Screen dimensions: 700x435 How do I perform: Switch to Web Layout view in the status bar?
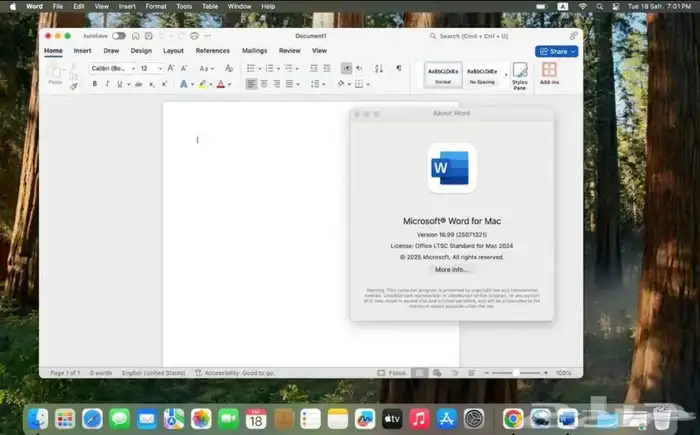click(437, 373)
